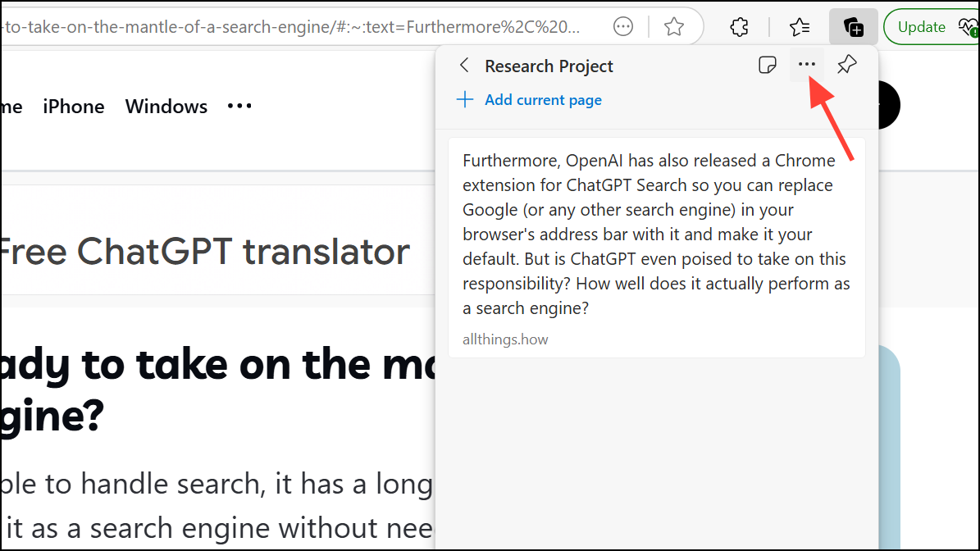Click Add current page
The height and width of the screenshot is (551, 980).
pyautogui.click(x=528, y=99)
